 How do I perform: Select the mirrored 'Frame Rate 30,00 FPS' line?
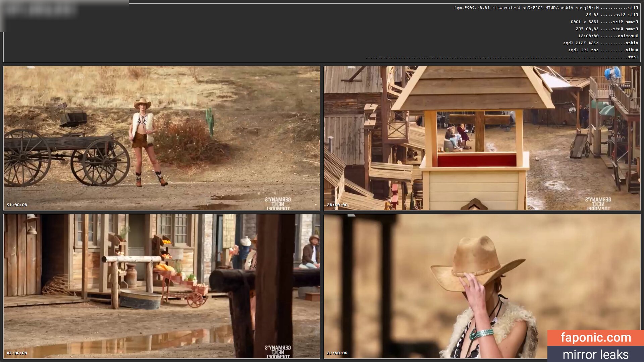(607, 29)
